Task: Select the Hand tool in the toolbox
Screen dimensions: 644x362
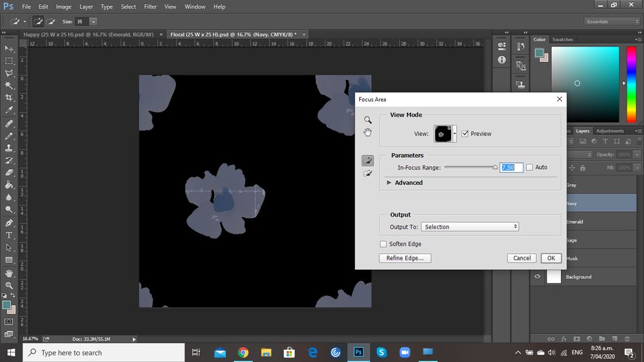Action: (8, 273)
